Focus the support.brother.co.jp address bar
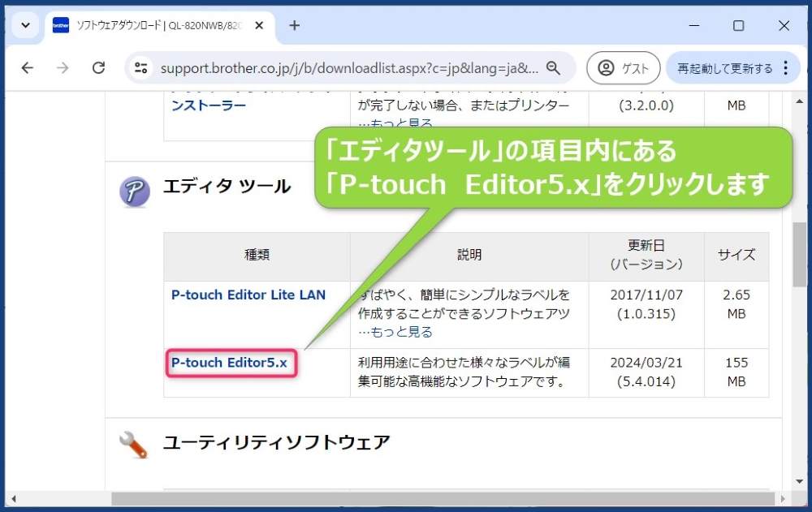The image size is (812, 512). coord(349,68)
